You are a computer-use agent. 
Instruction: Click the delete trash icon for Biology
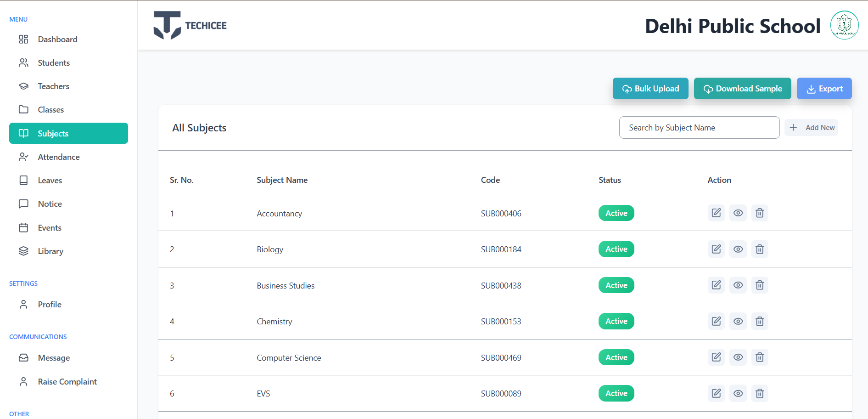click(760, 249)
